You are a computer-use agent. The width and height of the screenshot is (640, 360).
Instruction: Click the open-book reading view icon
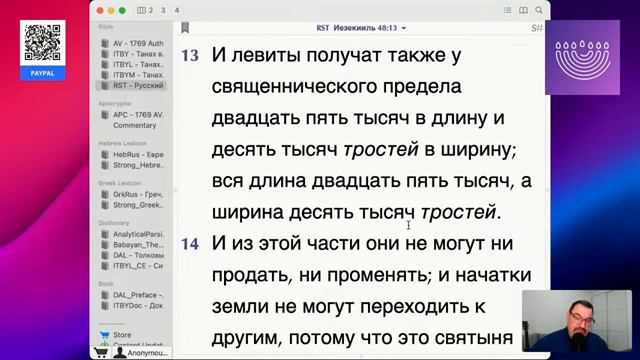(x=523, y=10)
